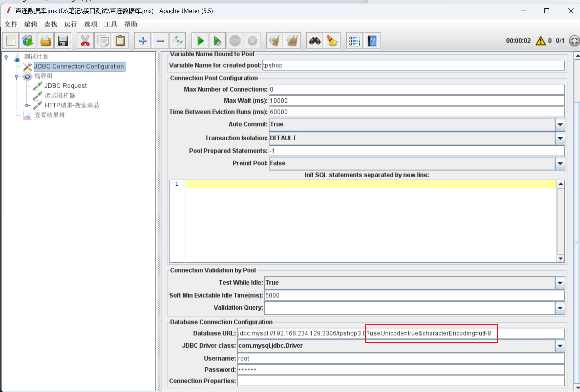Click the Open file folder icon
The height and width of the screenshot is (392, 580).
[45, 41]
